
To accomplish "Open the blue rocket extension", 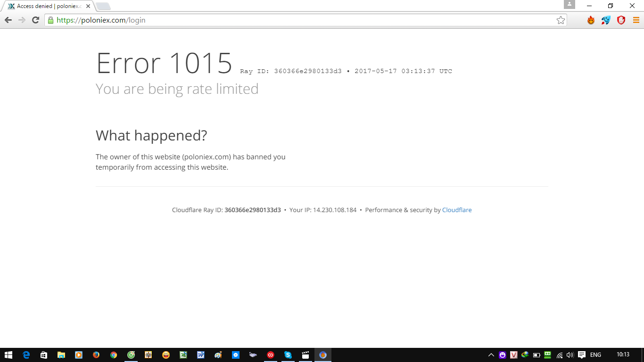I will pyautogui.click(x=606, y=20).
